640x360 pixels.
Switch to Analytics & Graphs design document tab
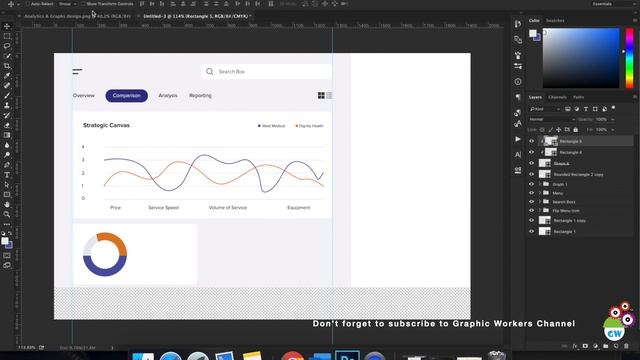[x=78, y=16]
